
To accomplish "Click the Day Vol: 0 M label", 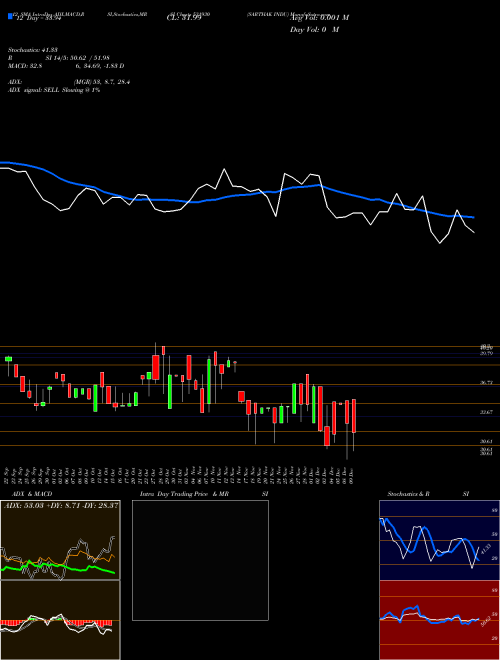I will 314,29.
